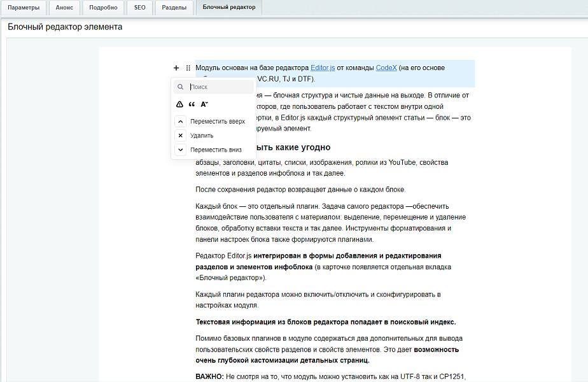
Task: Click the plus icon to add block
Action: (176, 68)
